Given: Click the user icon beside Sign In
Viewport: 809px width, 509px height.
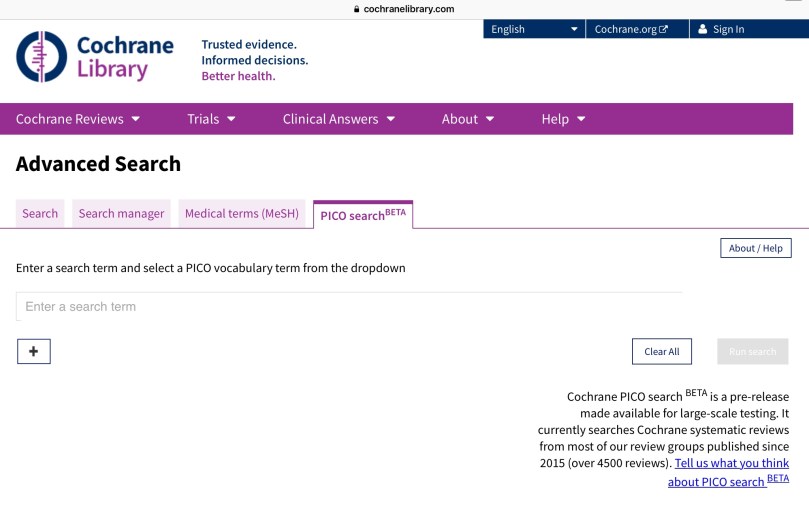Looking at the screenshot, I should [x=703, y=29].
